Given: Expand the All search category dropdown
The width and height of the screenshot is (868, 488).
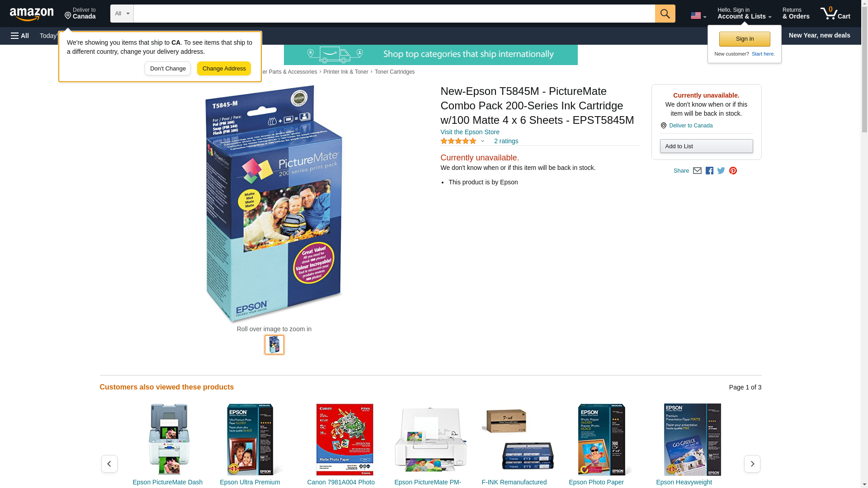Looking at the screenshot, I should click(x=122, y=14).
